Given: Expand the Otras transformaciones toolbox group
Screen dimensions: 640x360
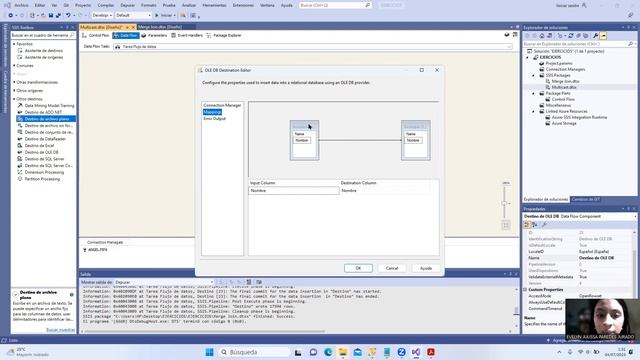Looking at the screenshot, I should [14, 82].
